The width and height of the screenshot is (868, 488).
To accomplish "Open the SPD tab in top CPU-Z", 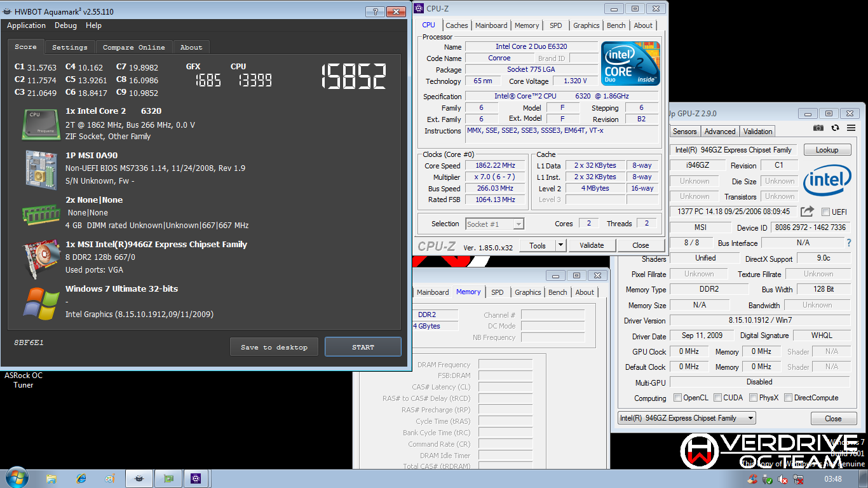I will pyautogui.click(x=556, y=25).
